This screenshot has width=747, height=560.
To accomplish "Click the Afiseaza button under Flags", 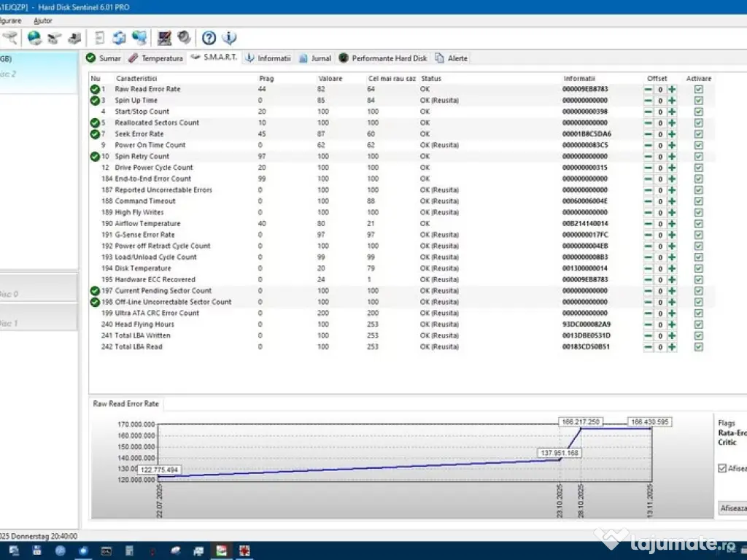I will coord(732,507).
